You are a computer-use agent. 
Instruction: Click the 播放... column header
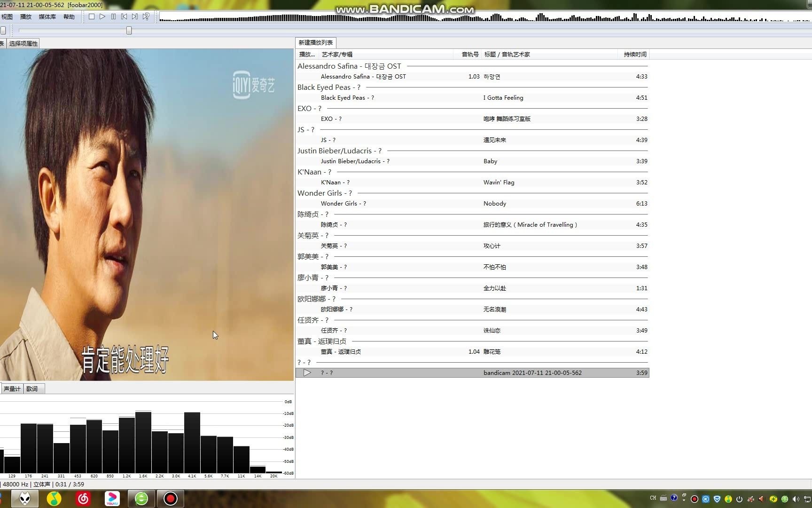(307, 54)
